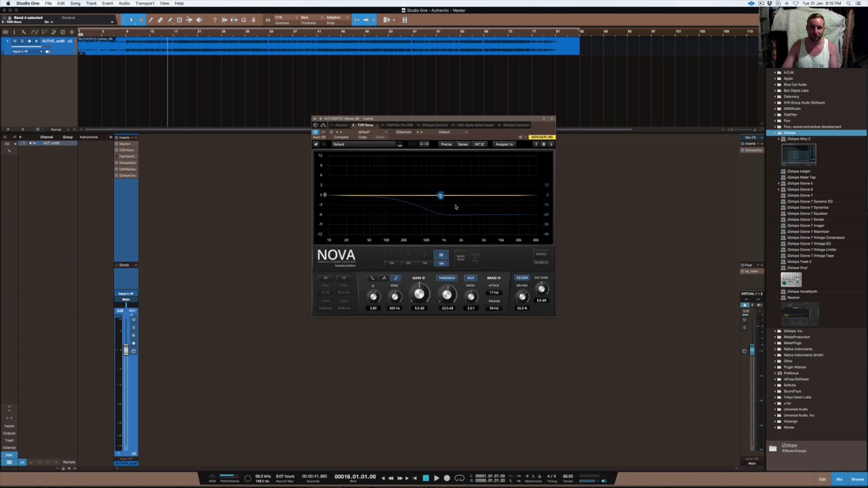868x488 pixels.
Task: Click the plugin window routing icon
Action: 323,125
